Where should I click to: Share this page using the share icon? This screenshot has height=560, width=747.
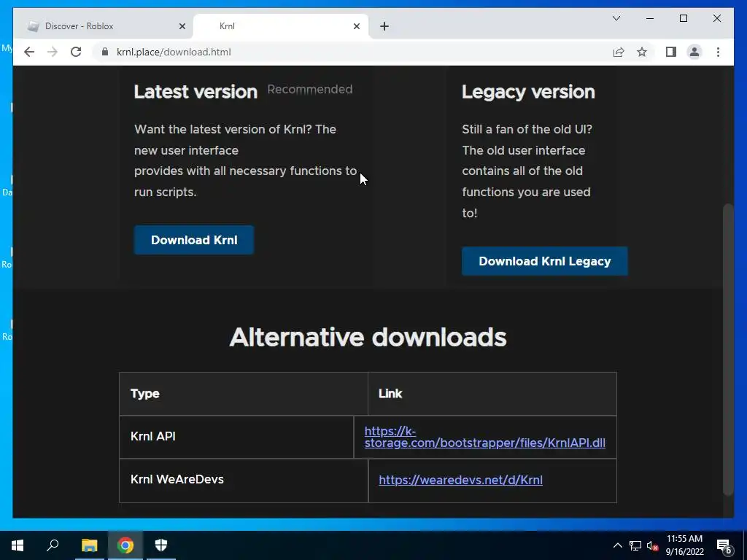(619, 52)
